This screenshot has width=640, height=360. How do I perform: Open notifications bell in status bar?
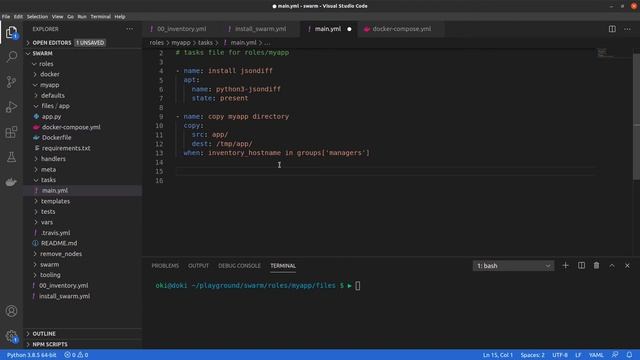pos(629,355)
